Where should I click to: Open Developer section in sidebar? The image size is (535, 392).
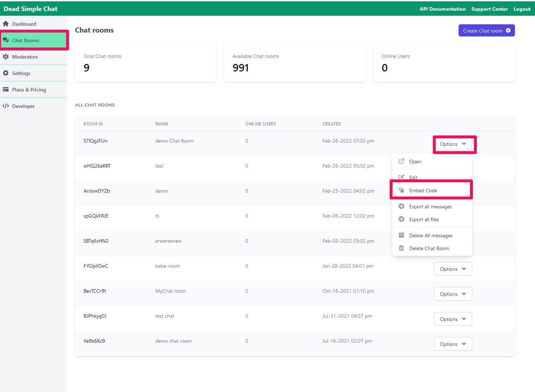click(x=33, y=106)
